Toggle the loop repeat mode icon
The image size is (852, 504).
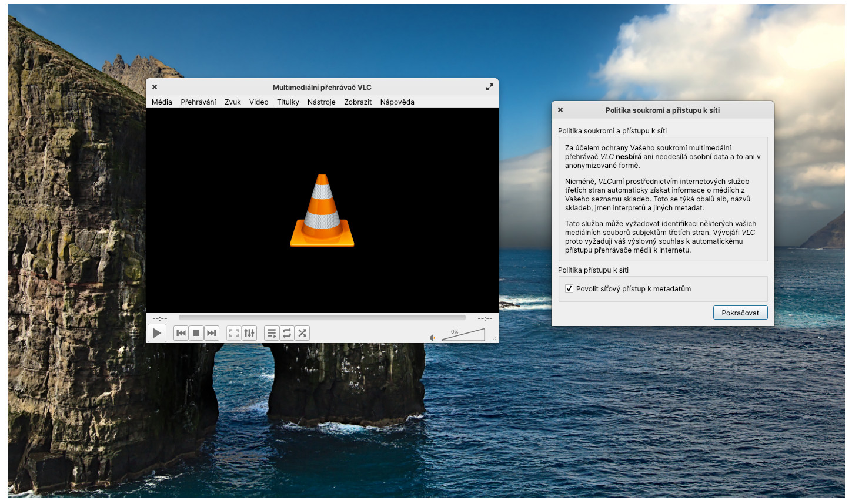tap(287, 333)
